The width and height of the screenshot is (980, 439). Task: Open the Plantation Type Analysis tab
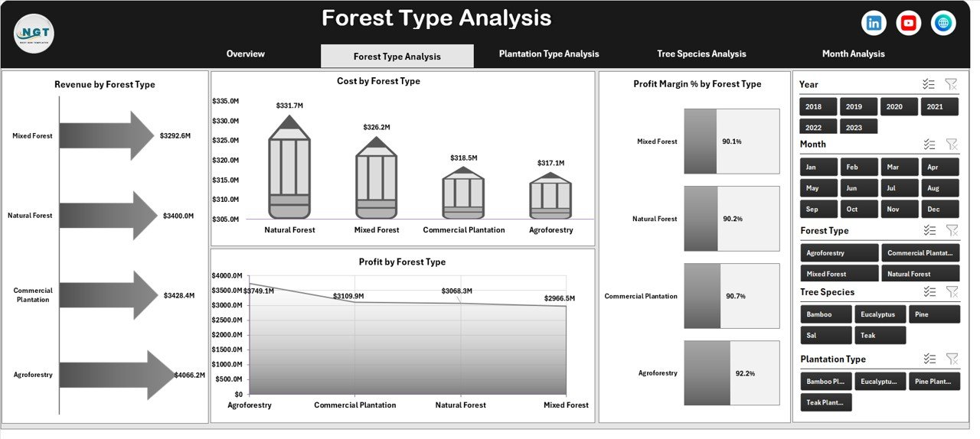pos(549,54)
